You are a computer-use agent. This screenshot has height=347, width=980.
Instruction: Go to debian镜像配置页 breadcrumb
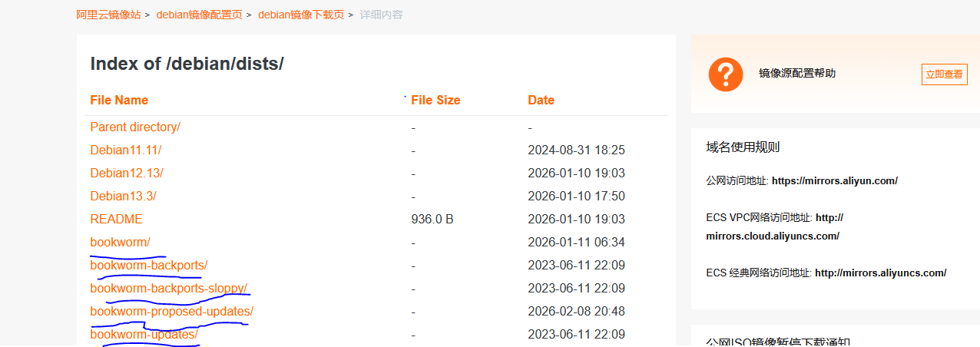point(199,15)
